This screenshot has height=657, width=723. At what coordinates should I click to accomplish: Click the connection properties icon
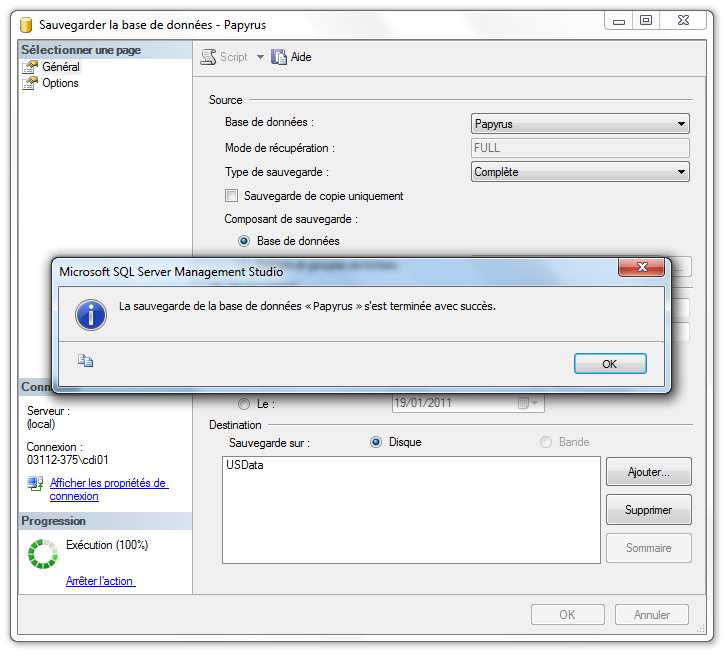pyautogui.click(x=35, y=484)
